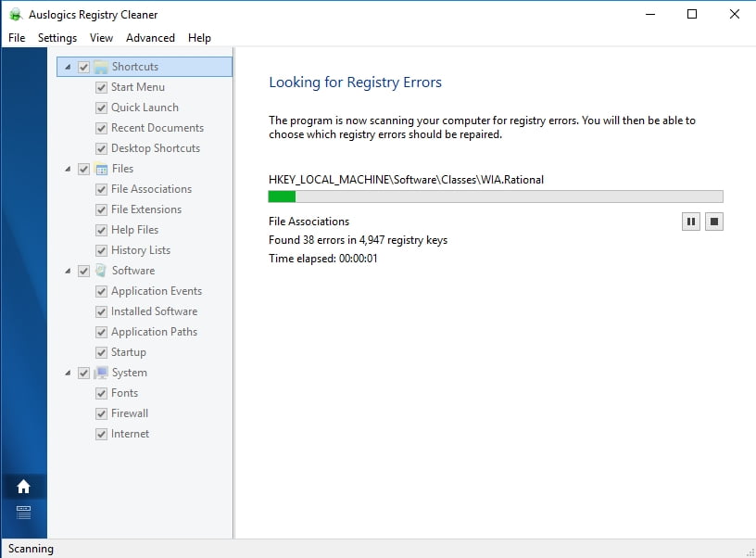The height and width of the screenshot is (558, 756).
Task: Pause the registry scan
Action: (x=690, y=222)
